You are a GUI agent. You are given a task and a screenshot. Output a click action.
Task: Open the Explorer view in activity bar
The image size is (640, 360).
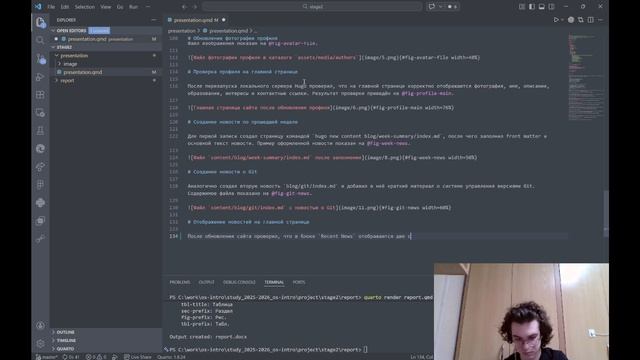tap(40, 22)
